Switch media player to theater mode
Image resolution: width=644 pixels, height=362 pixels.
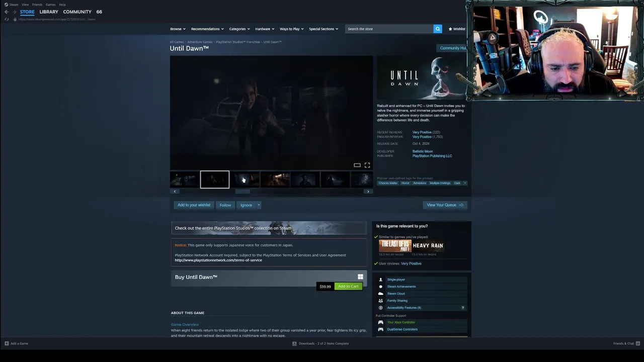357,165
